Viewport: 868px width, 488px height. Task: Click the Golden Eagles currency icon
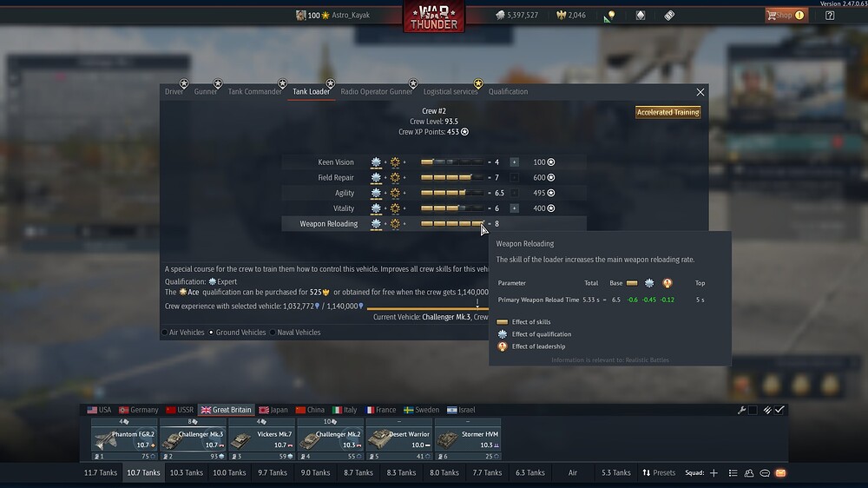pos(562,15)
